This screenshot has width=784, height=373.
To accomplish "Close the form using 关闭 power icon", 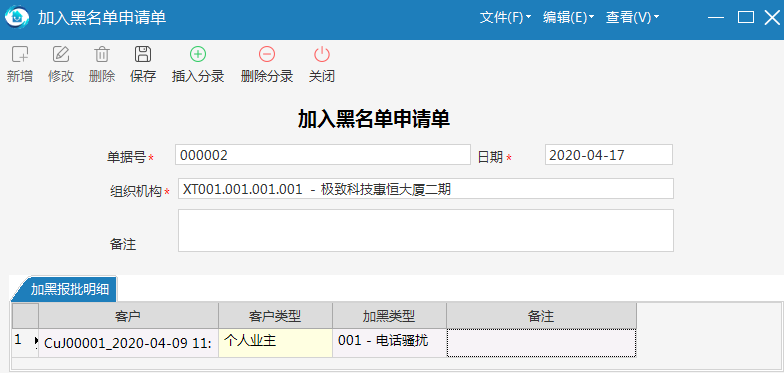I will pos(322,54).
